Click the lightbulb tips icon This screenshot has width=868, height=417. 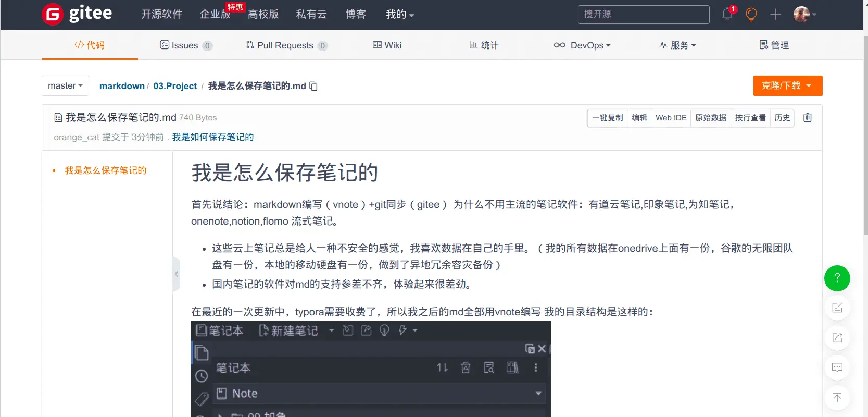tap(751, 14)
